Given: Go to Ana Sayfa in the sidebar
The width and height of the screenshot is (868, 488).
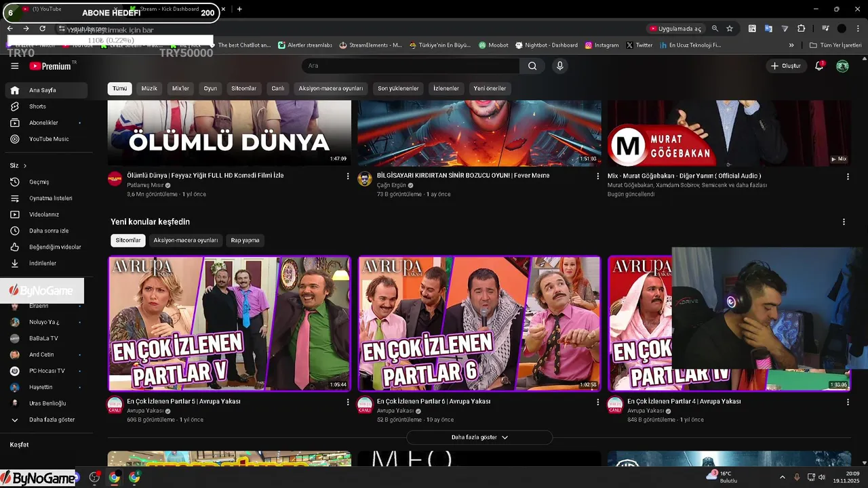Looking at the screenshot, I should (x=46, y=90).
